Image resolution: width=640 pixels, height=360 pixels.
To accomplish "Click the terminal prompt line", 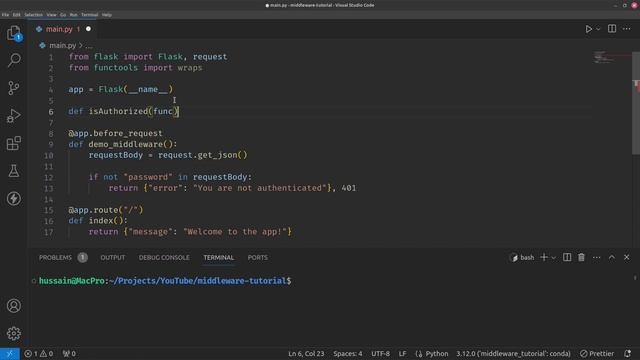I will [x=165, y=281].
